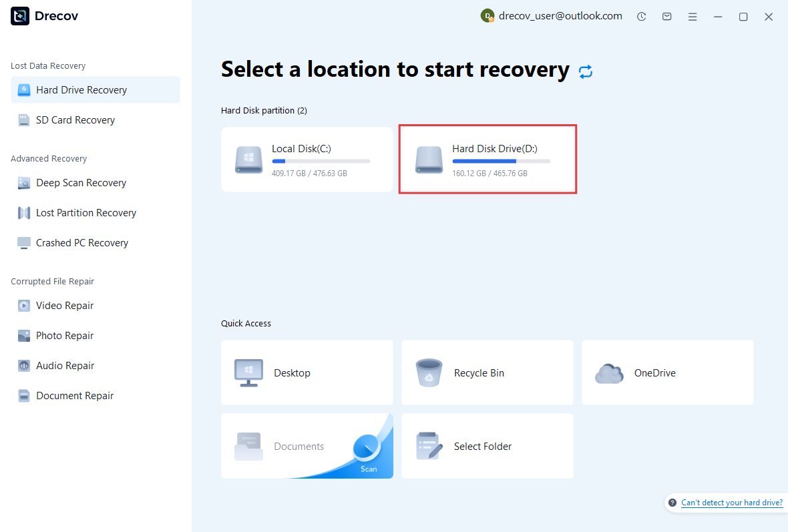Refresh the drive list
788x532 pixels.
tap(586, 71)
